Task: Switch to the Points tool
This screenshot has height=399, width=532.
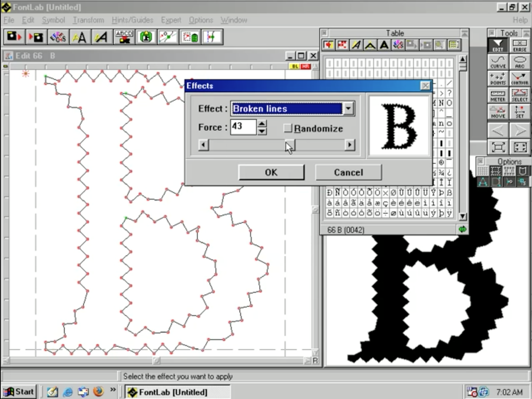Action: coord(498,77)
